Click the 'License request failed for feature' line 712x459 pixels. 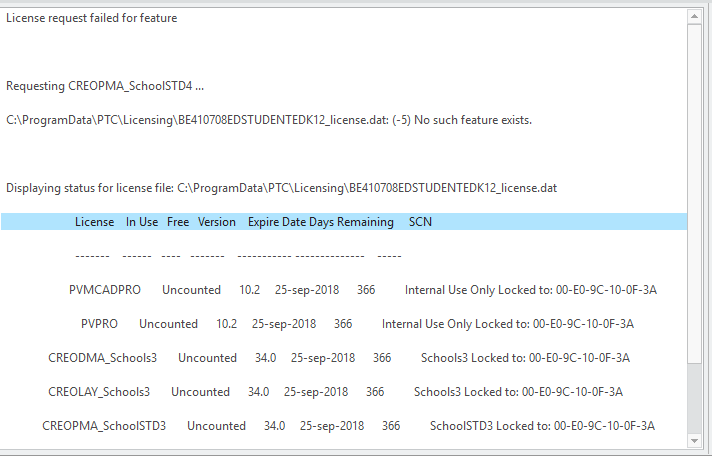(92, 18)
